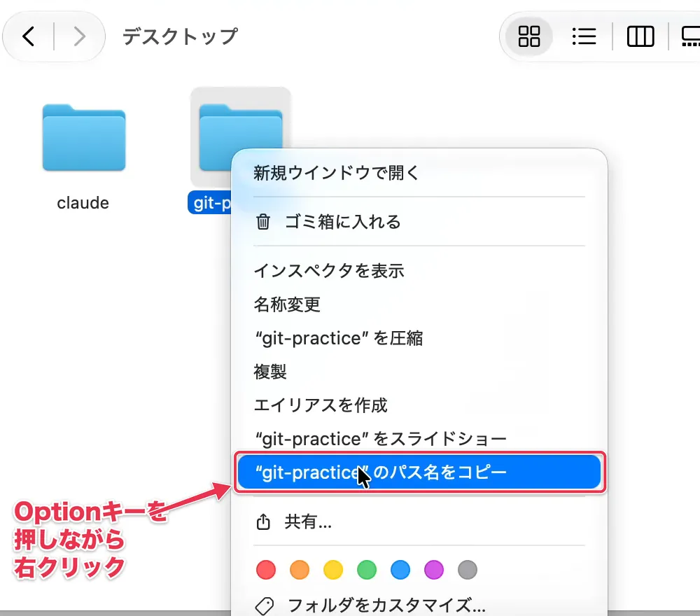Apply the red color tag
Screen dimensions: 700x616
pyautogui.click(x=266, y=570)
